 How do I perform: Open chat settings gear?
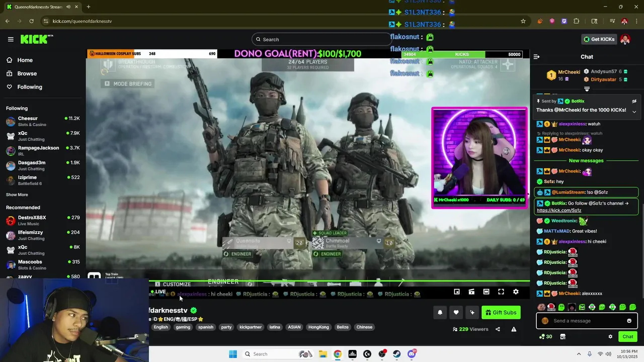pyautogui.click(x=610, y=336)
